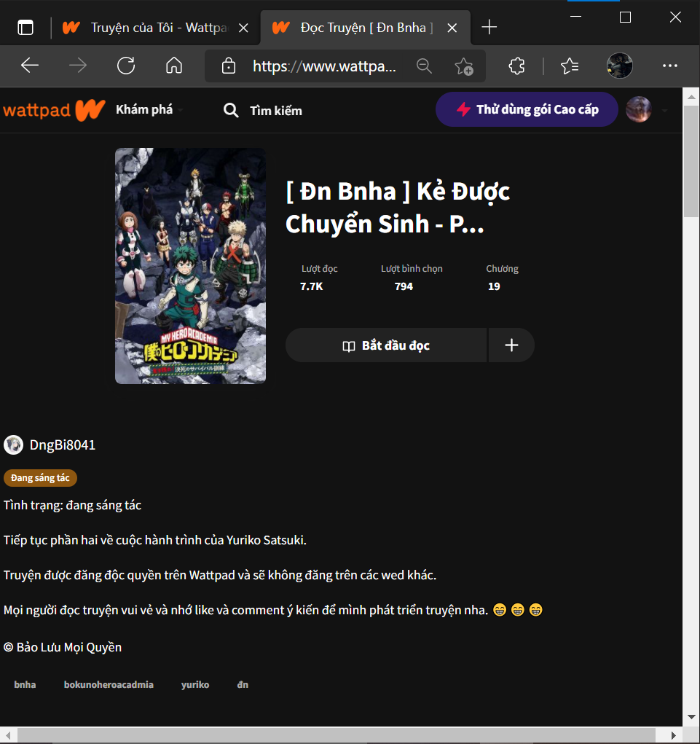
Task: Open browser settings and more menu
Action: (x=669, y=66)
